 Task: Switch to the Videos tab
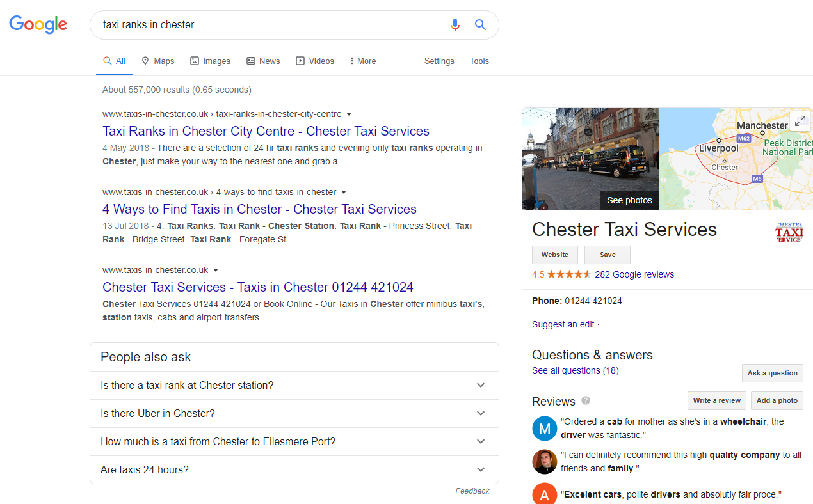(315, 61)
